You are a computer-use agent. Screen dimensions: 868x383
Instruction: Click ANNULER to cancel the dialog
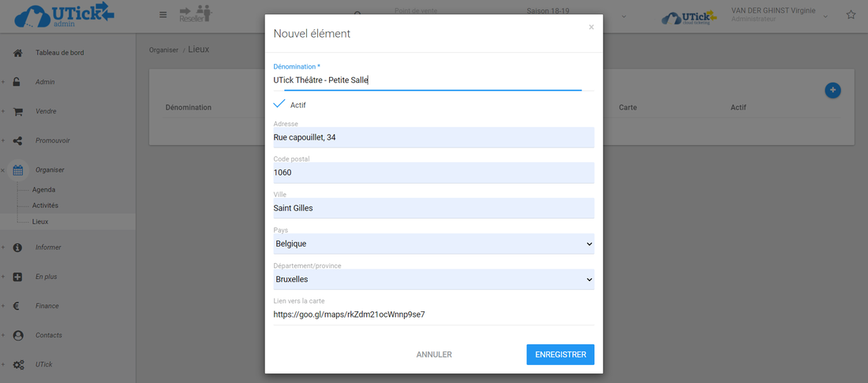(434, 355)
